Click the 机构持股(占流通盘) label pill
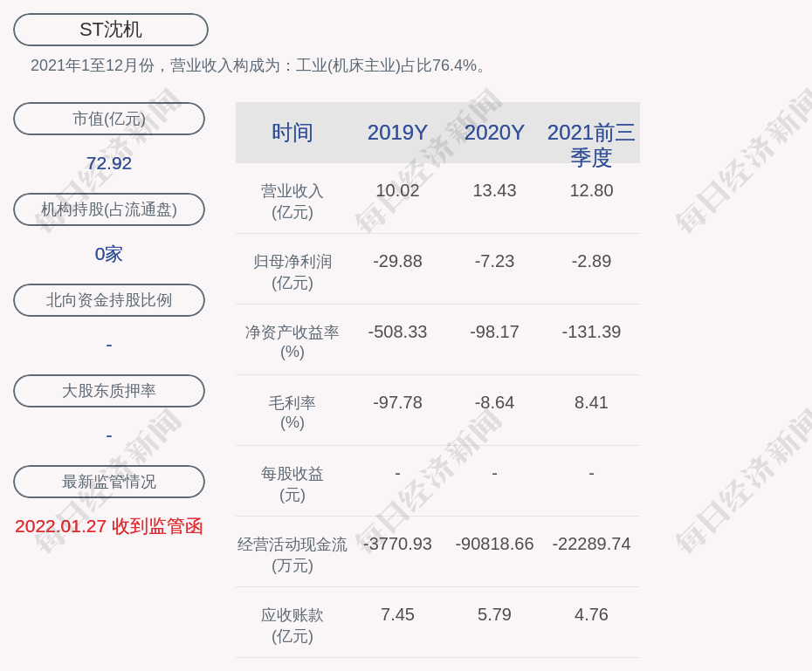 109,209
